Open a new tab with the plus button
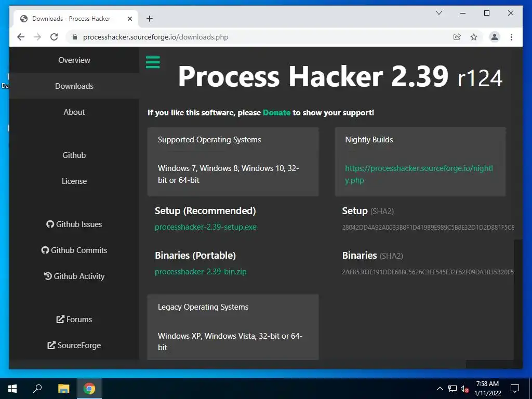This screenshot has width=532, height=399. point(149,19)
